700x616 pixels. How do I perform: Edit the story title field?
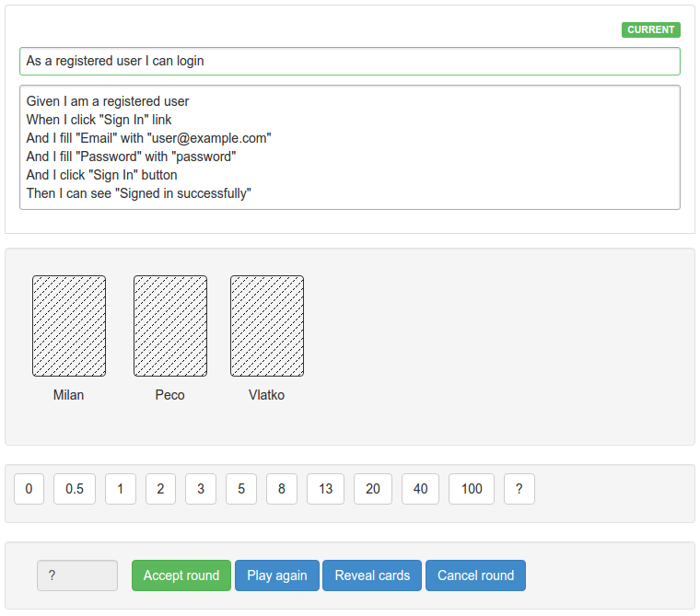tap(350, 61)
